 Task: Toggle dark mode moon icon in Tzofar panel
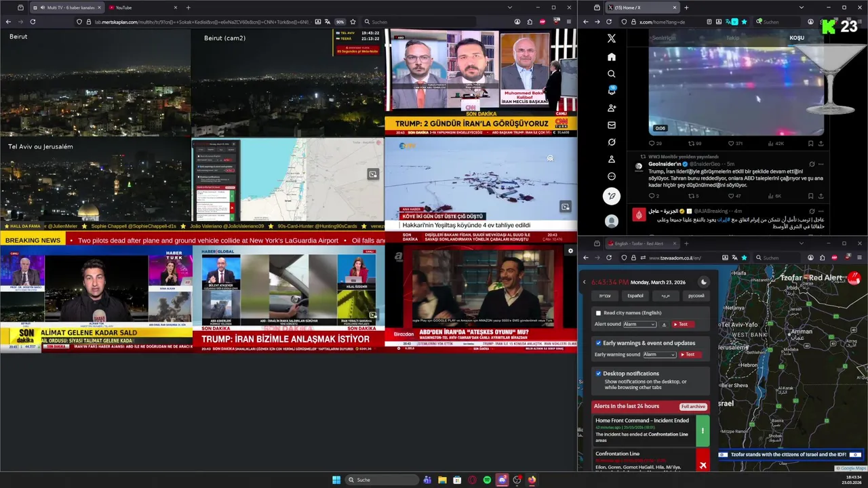point(703,282)
